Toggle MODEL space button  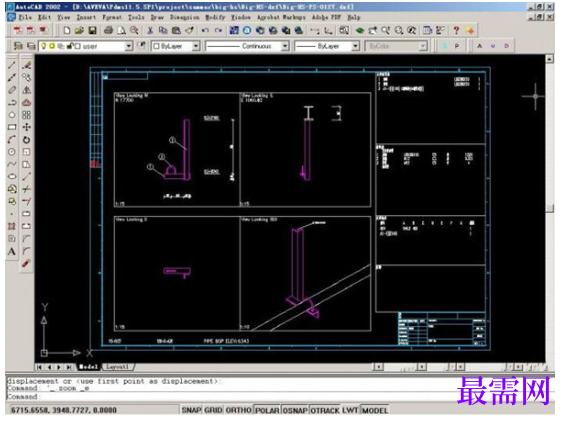coord(375,410)
